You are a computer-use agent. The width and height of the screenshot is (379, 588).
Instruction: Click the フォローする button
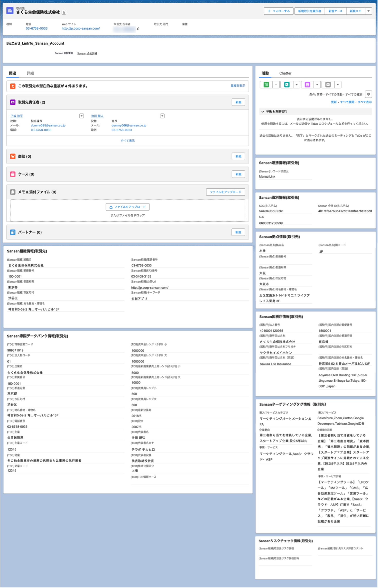coord(279,11)
